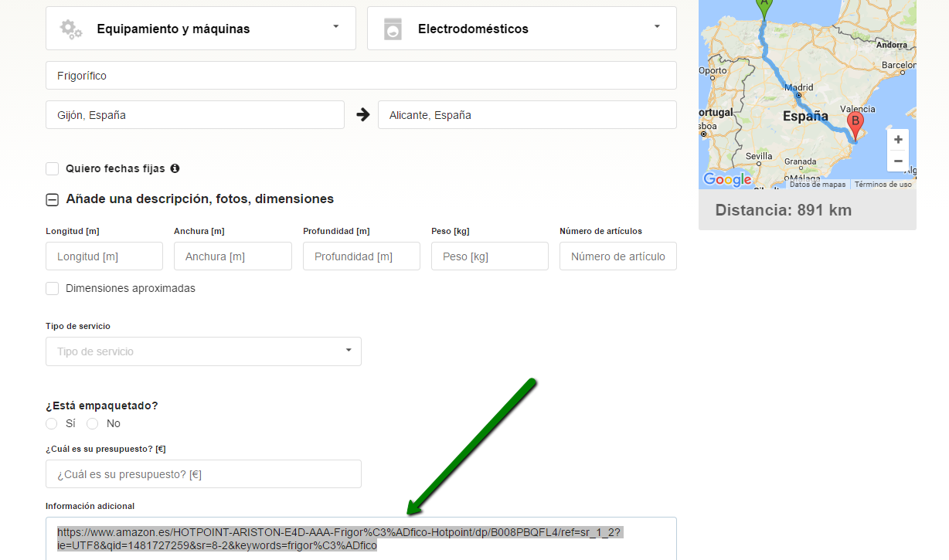
Task: Click the washing machine icon beside Electrodomésticos
Action: click(x=393, y=29)
